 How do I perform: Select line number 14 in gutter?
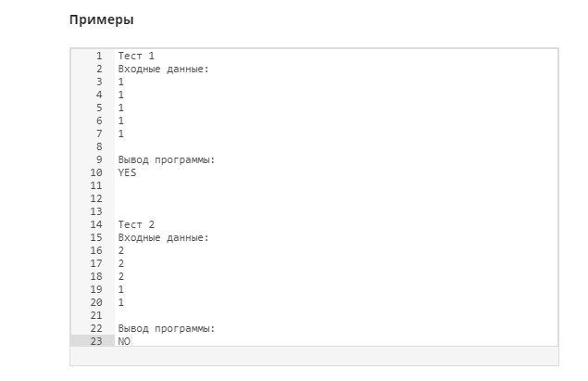point(96,224)
